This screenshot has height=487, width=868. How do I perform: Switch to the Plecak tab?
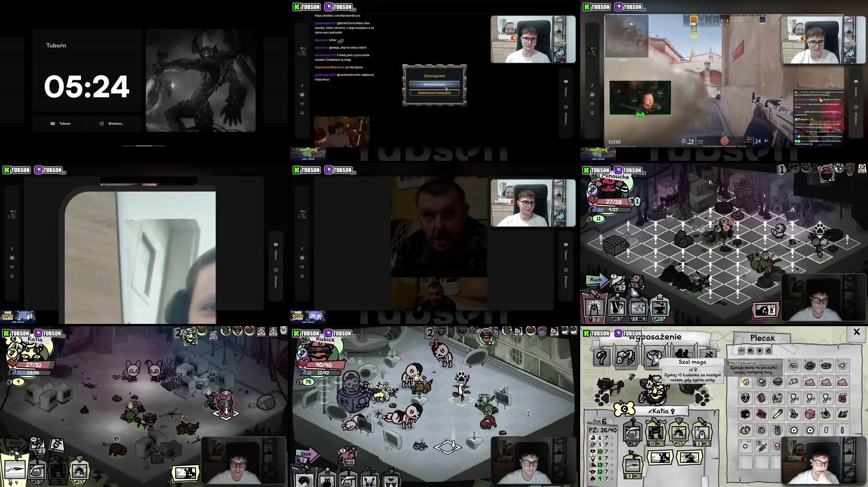click(762, 338)
